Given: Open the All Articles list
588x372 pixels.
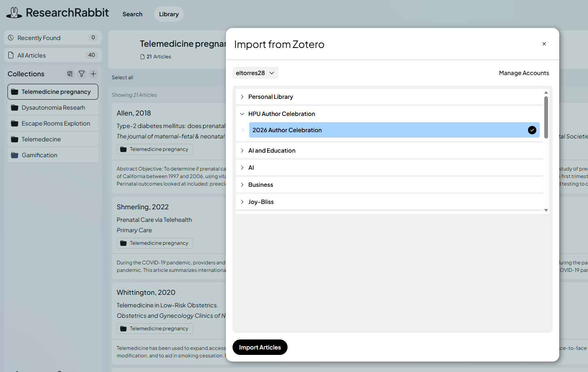Looking at the screenshot, I should [x=53, y=55].
